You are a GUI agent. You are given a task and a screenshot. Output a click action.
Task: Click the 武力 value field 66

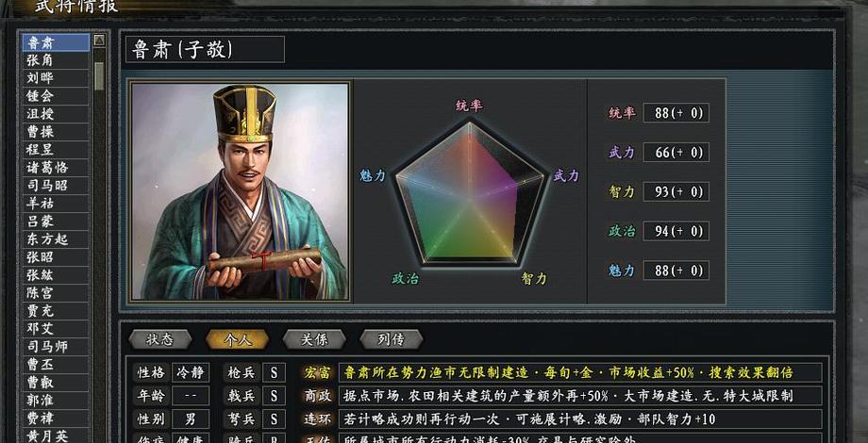point(676,152)
